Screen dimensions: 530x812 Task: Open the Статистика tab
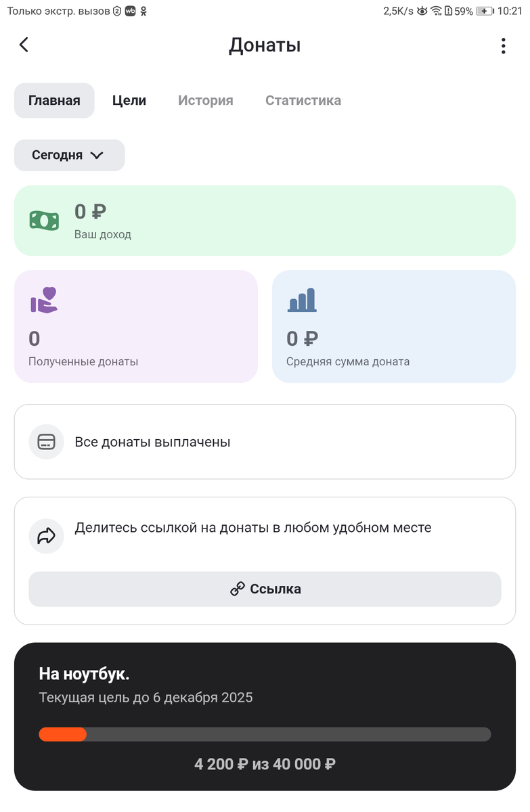[x=303, y=101]
